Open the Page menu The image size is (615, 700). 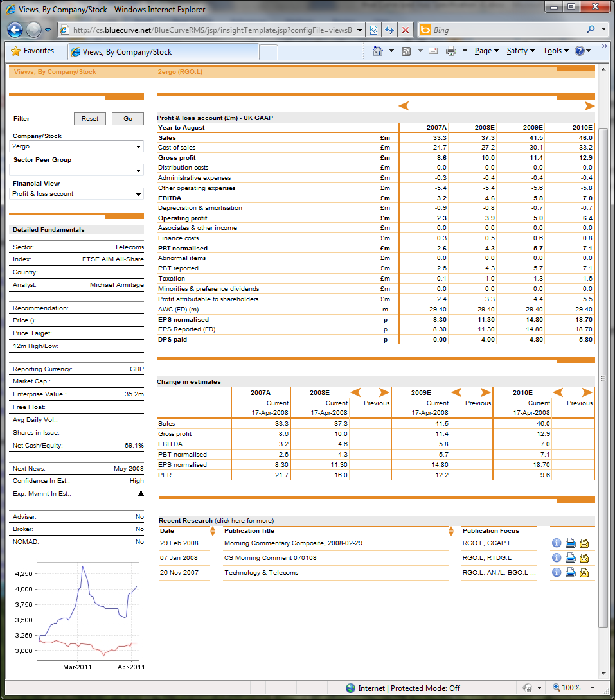(486, 51)
